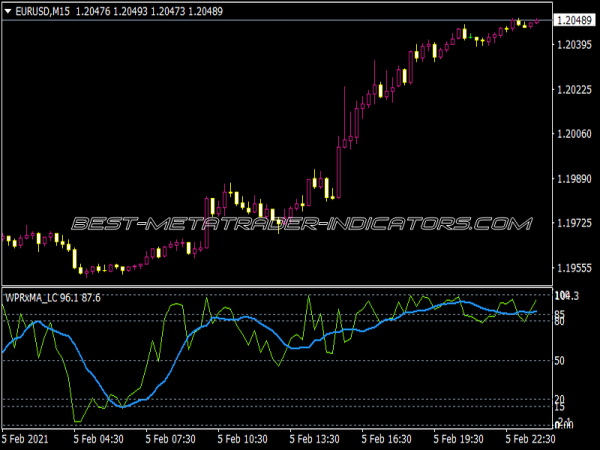Click the indicator level 50 label

561,360
